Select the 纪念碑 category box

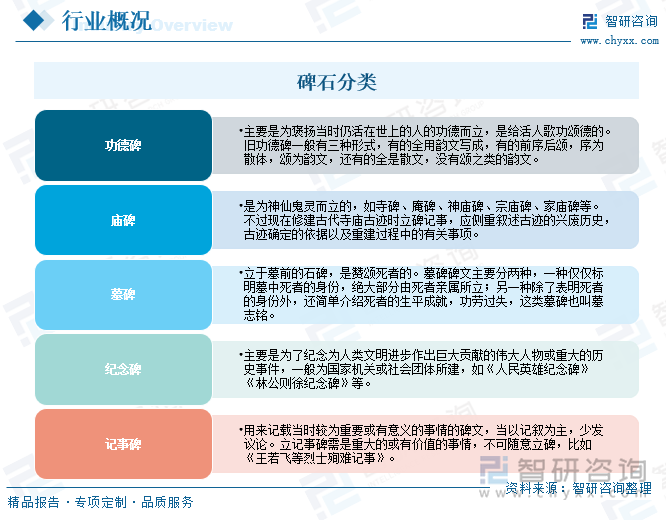point(123,369)
